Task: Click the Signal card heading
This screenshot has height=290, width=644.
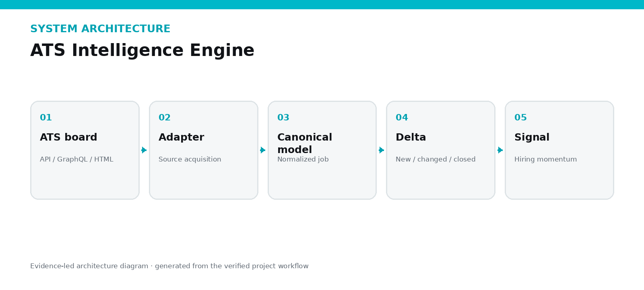Action: click(x=532, y=137)
